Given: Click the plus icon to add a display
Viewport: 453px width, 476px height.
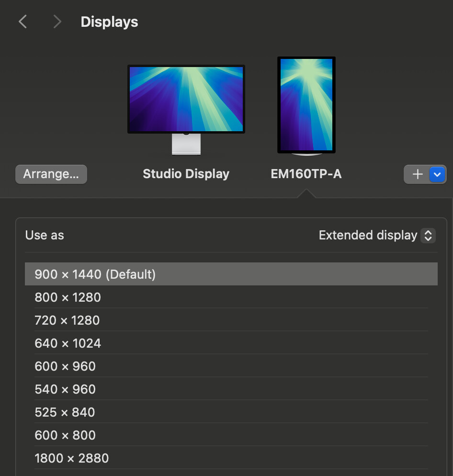Looking at the screenshot, I should click(x=418, y=174).
